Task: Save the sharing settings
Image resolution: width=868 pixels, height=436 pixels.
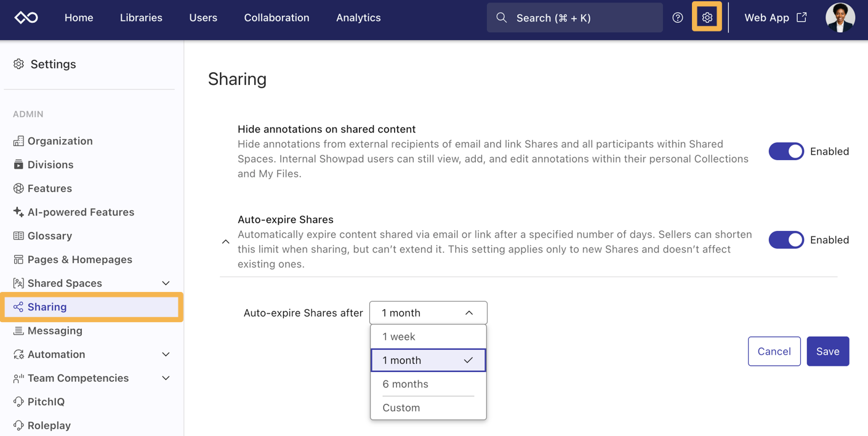Action: [827, 351]
